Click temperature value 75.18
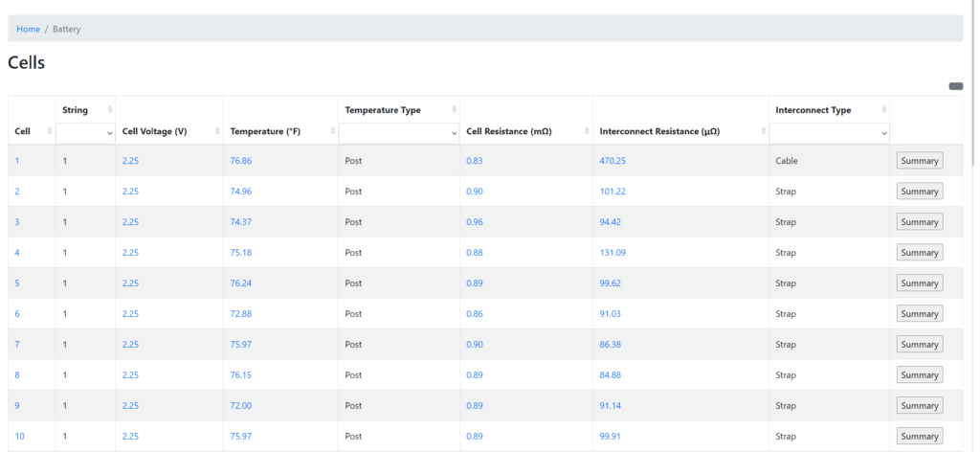The width and height of the screenshot is (980, 452). (x=240, y=253)
